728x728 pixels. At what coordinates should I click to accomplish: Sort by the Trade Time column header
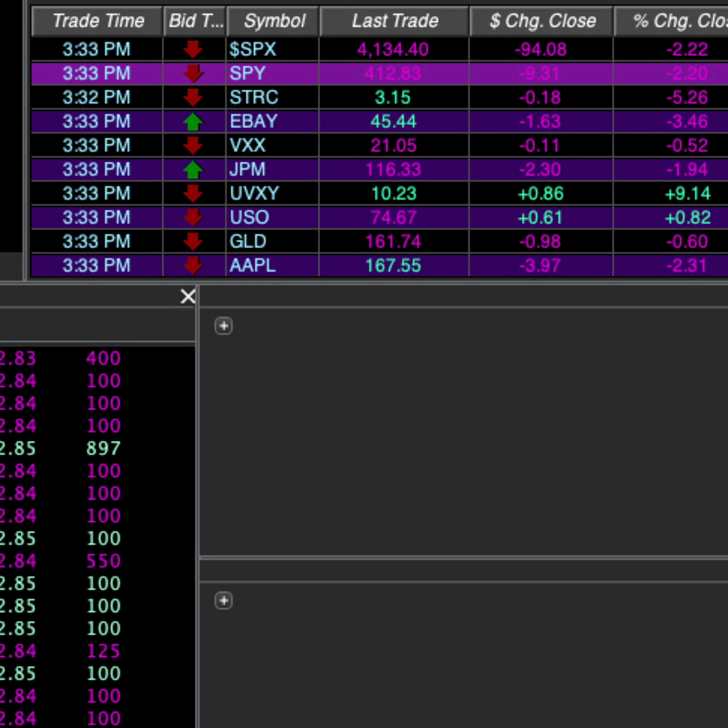point(97,21)
